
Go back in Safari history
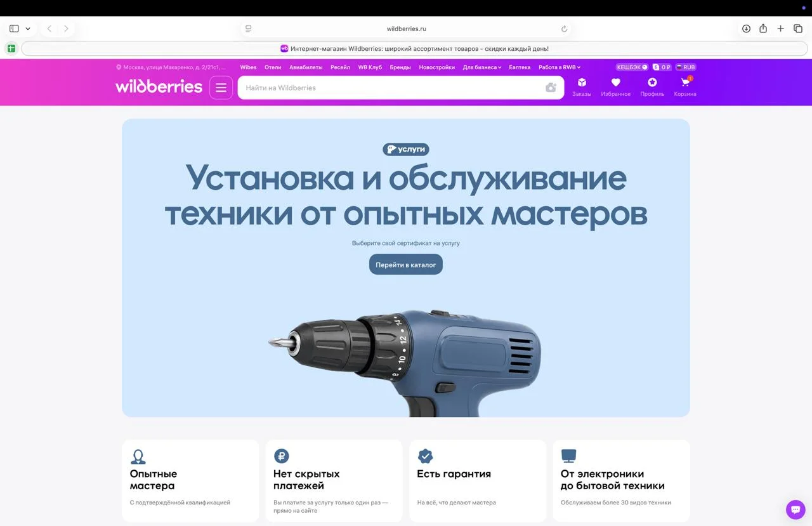click(x=49, y=29)
